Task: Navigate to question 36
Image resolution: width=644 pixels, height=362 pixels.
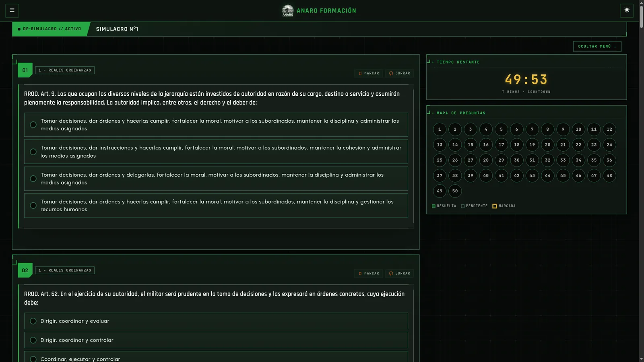Action: pos(609,160)
